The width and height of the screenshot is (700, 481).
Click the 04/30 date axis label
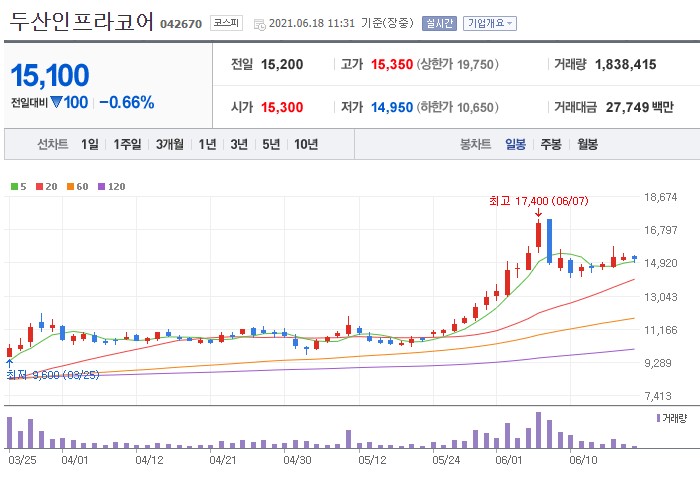(298, 460)
